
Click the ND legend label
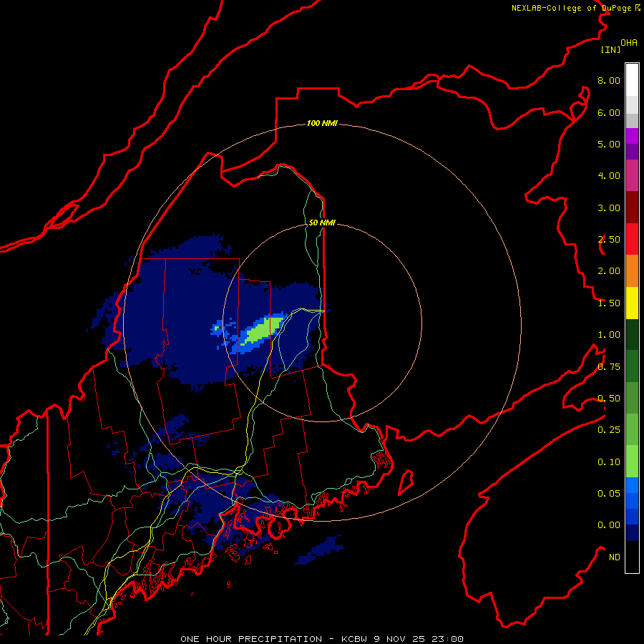pyautogui.click(x=615, y=557)
